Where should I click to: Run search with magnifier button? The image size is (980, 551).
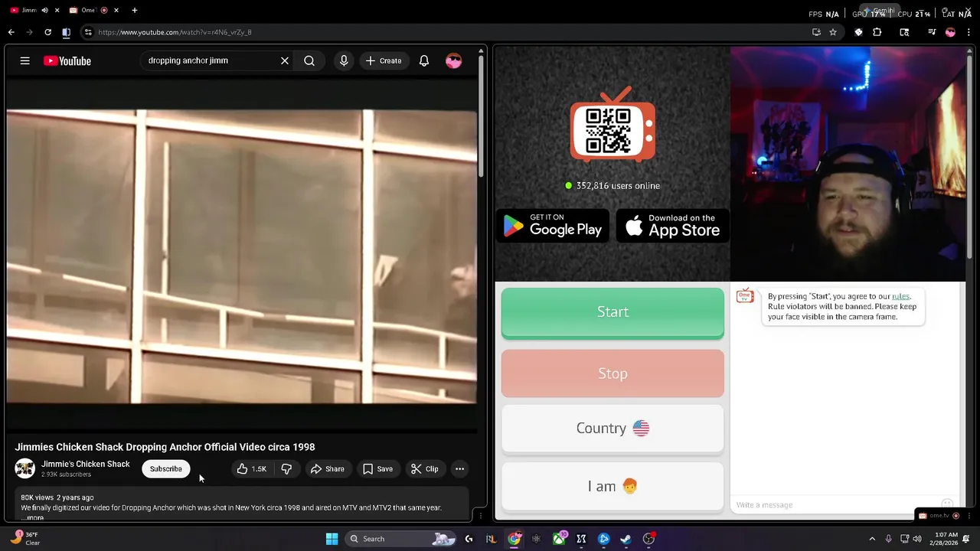click(x=309, y=60)
